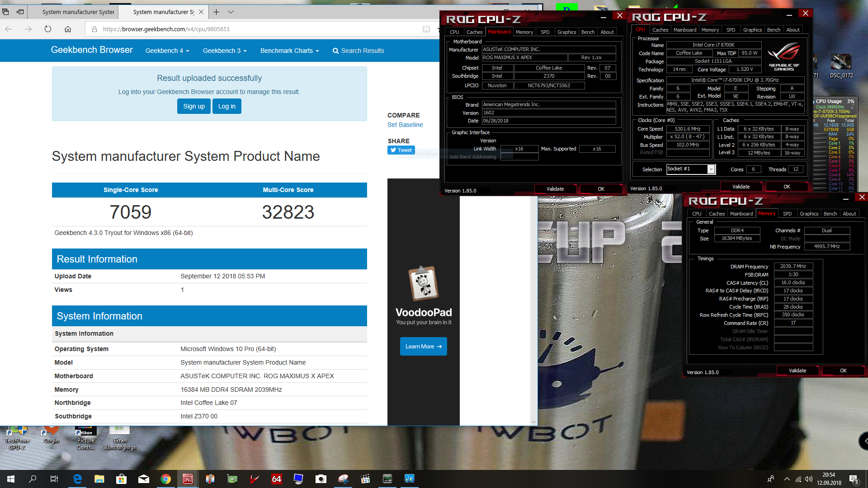The image size is (868, 488).
Task: Open Task View on the taskbar
Action: tap(54, 479)
